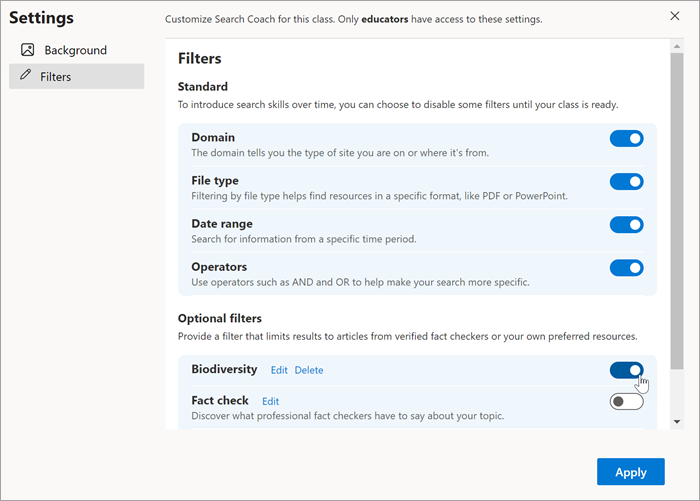Edit the Fact check filter

(x=271, y=401)
